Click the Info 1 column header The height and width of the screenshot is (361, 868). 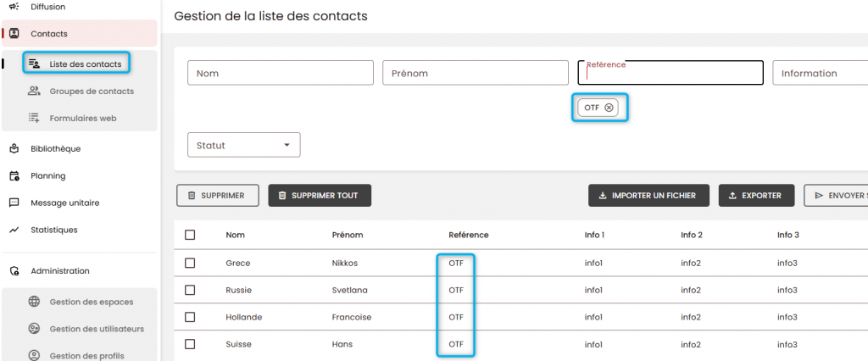pos(594,235)
